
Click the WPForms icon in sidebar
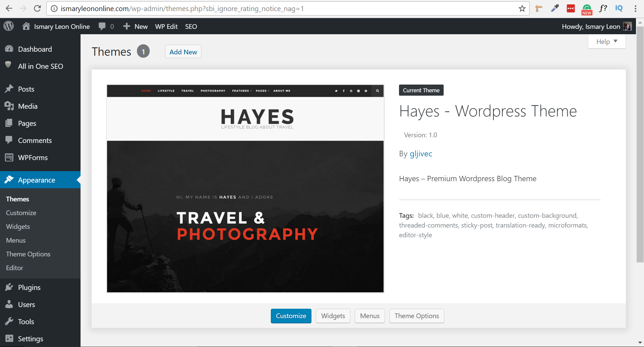pyautogui.click(x=9, y=157)
